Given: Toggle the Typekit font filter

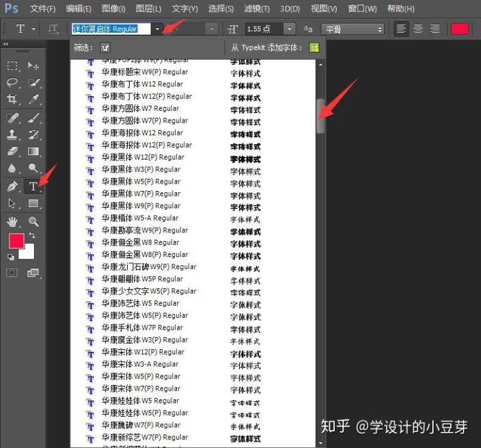Looking at the screenshot, I should coord(105,47).
